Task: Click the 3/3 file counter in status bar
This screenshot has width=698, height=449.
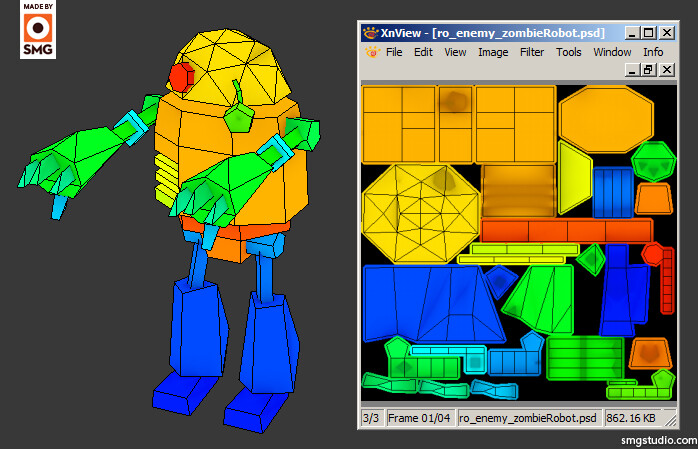Action: (371, 418)
